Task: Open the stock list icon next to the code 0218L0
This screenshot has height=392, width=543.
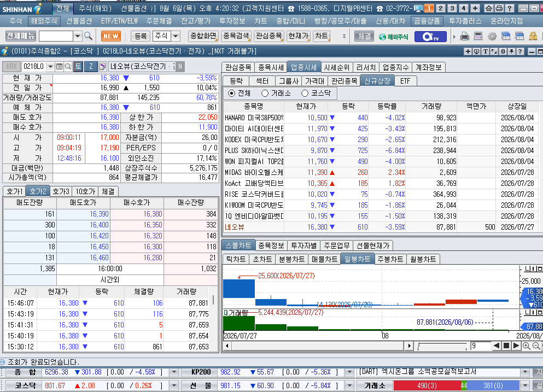Action: pyautogui.click(x=59, y=66)
